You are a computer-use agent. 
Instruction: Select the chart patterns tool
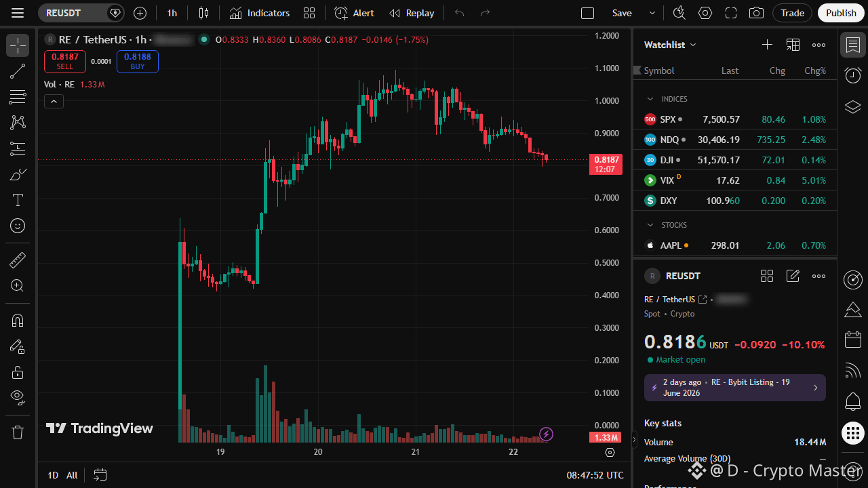[18, 123]
